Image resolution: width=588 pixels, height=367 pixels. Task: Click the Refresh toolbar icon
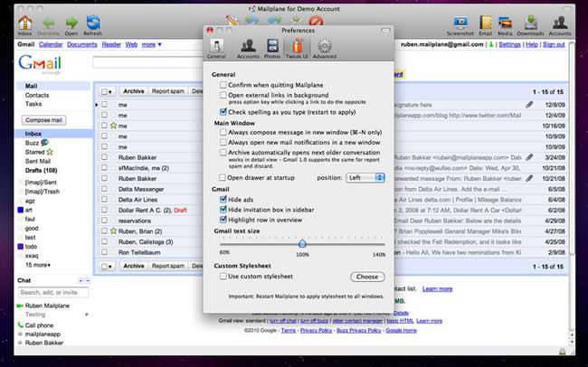[93, 23]
